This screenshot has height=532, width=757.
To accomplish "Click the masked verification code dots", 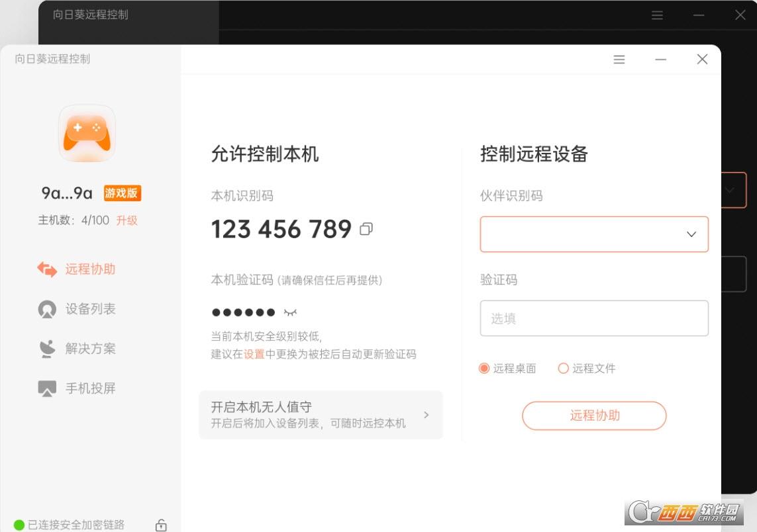I will (243, 312).
